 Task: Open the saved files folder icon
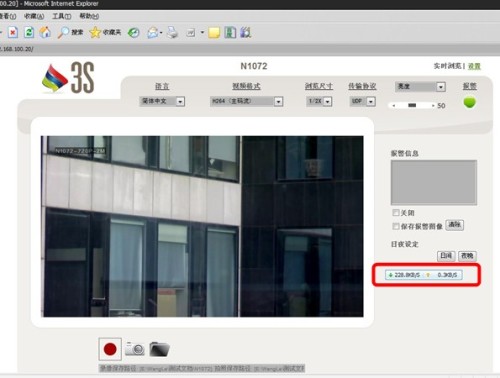pyautogui.click(x=159, y=349)
